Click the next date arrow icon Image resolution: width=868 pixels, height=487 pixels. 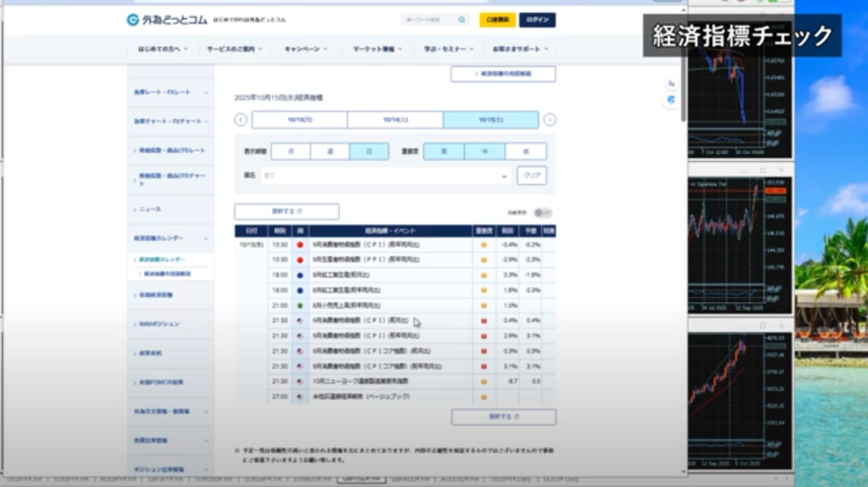[x=549, y=120]
